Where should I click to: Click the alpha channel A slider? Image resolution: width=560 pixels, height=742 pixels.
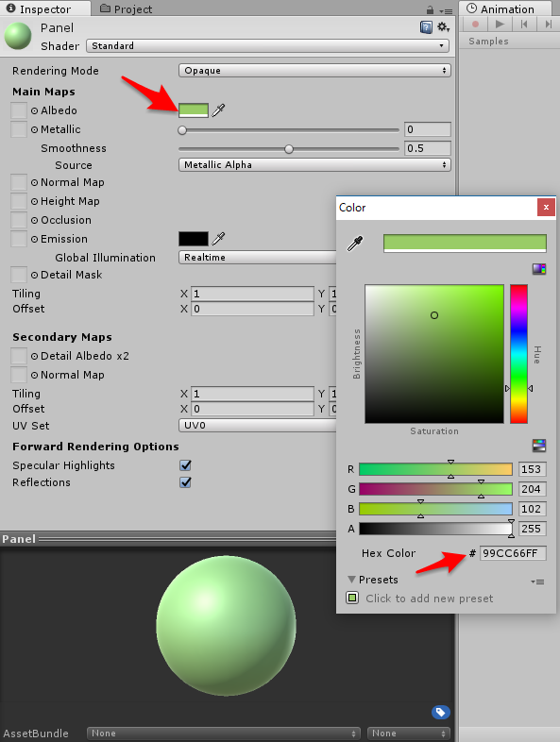click(435, 529)
